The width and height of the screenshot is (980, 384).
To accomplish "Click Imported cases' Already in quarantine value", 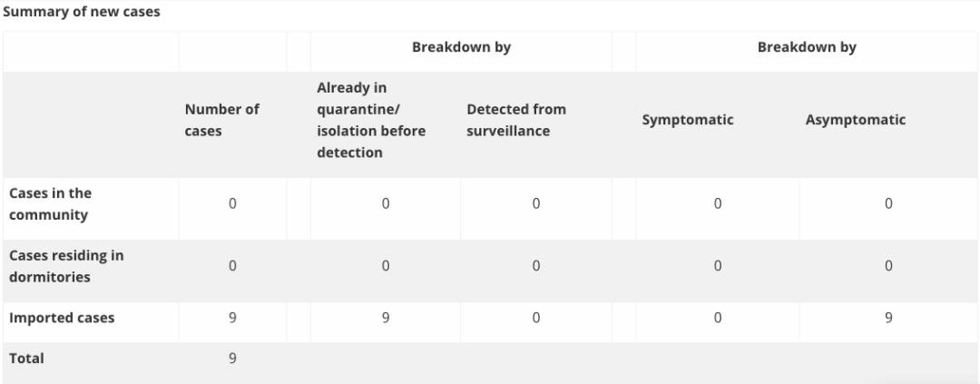I will point(386,318).
